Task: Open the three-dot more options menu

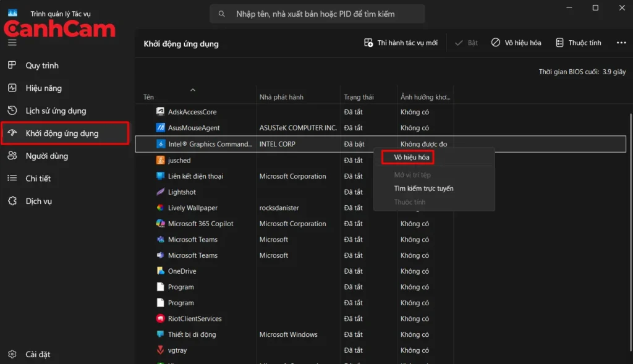Action: point(622,42)
